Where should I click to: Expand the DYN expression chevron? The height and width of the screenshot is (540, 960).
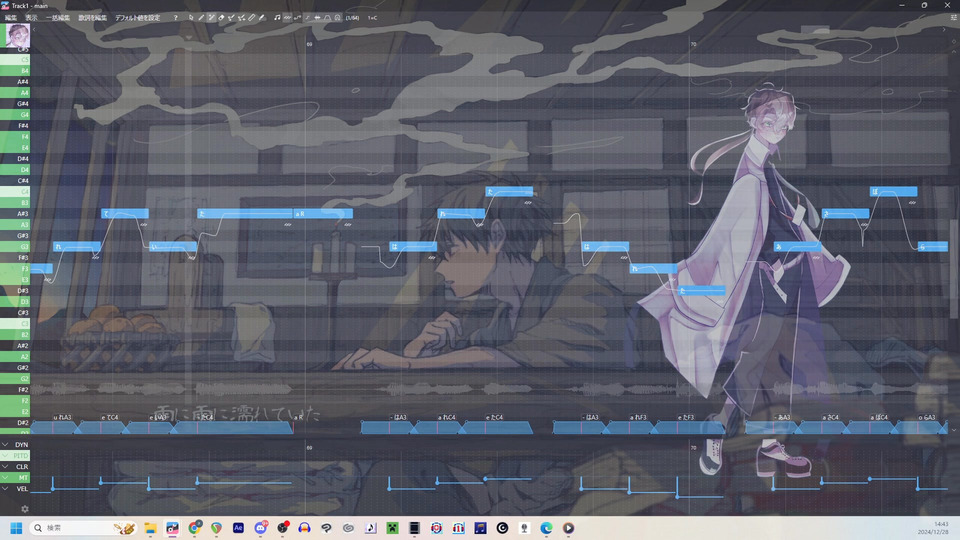click(5, 444)
